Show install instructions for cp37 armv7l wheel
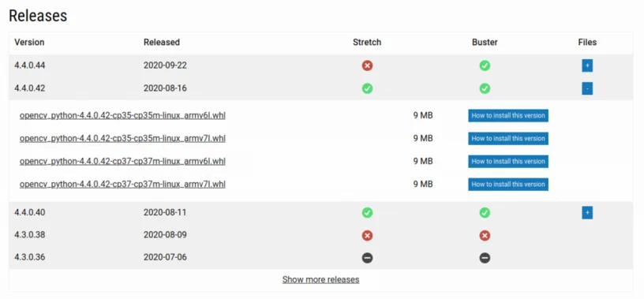The image size is (644, 299). click(508, 185)
